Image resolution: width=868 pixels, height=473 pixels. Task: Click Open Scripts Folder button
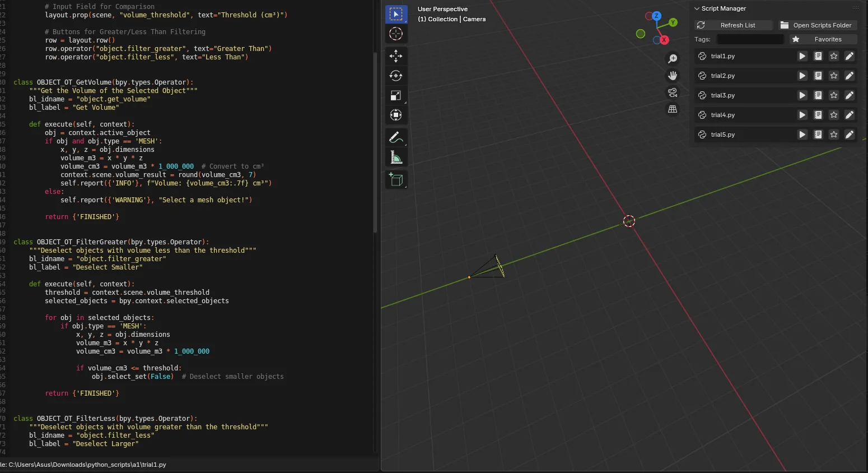[x=817, y=25]
